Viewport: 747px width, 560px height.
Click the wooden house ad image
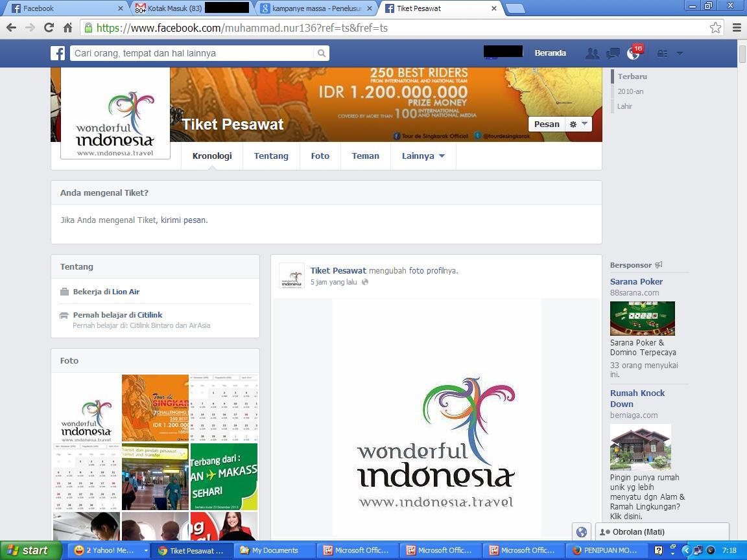click(640, 447)
